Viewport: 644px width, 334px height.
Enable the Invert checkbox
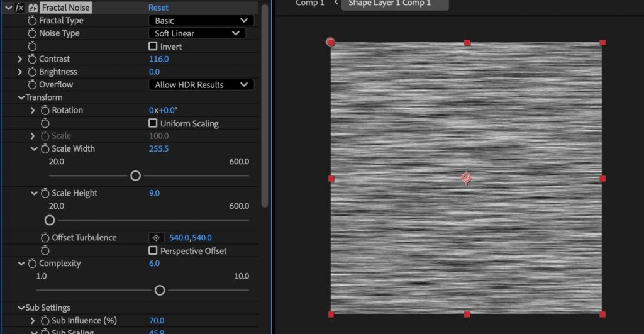coord(153,47)
